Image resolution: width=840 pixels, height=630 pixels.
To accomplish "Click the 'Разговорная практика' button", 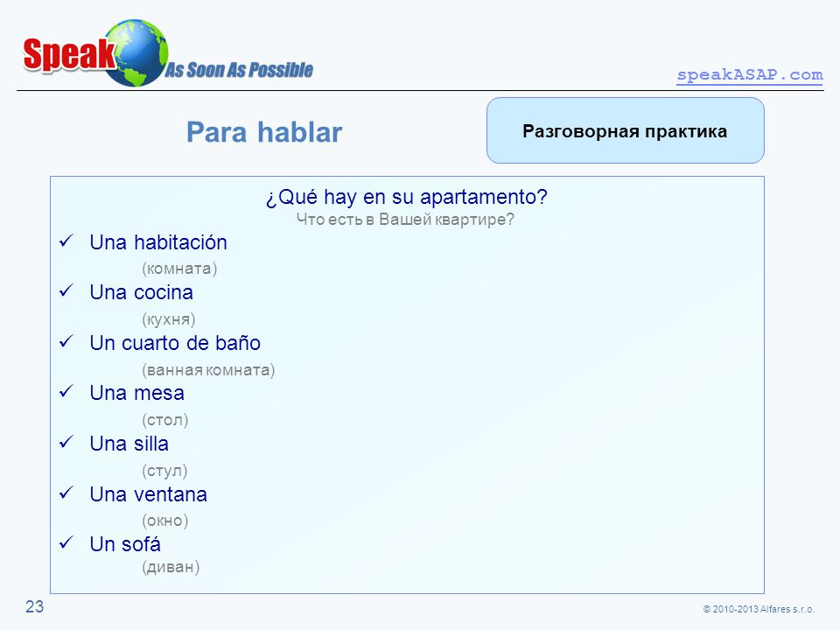I will pyautogui.click(x=625, y=130).
